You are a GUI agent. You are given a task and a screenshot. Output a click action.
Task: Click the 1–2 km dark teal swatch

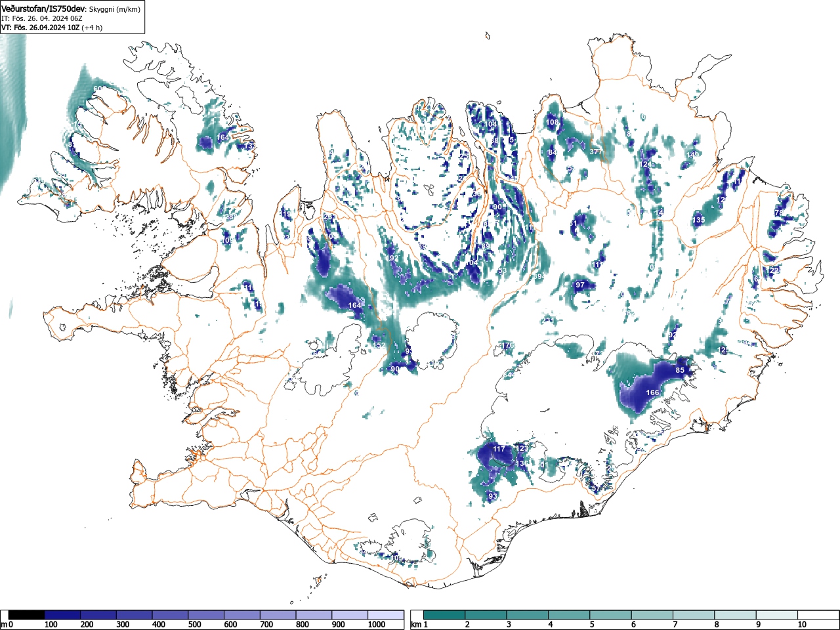coord(446,615)
